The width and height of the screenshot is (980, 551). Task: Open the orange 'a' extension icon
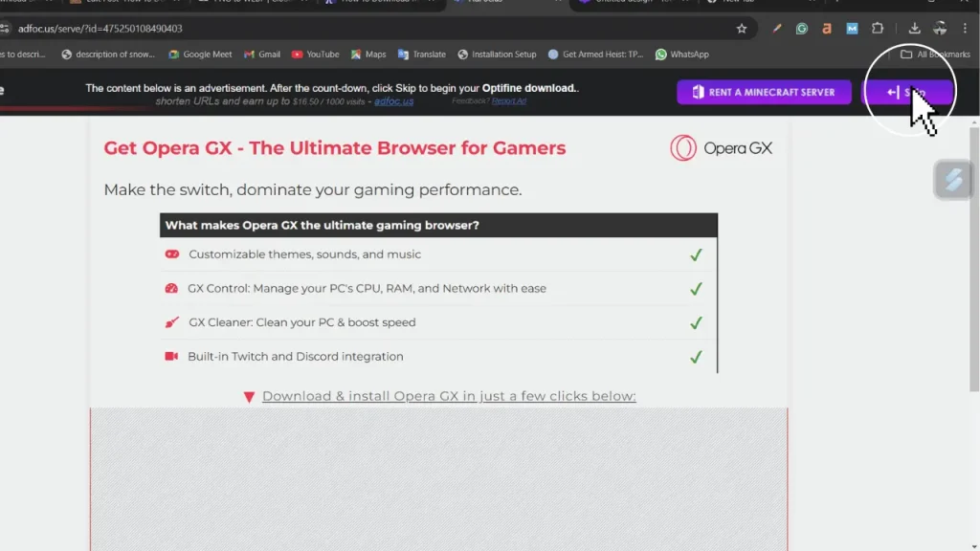[x=827, y=29]
